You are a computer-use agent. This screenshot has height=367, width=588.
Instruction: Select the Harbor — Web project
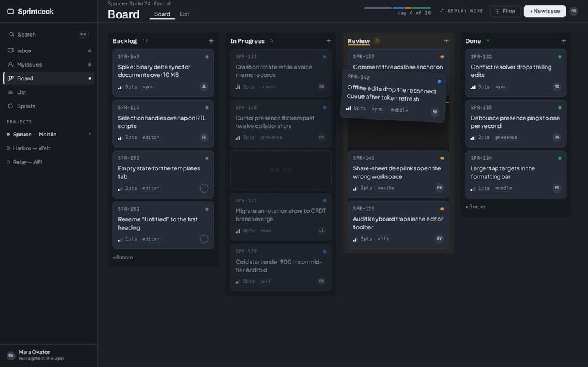(x=49, y=148)
